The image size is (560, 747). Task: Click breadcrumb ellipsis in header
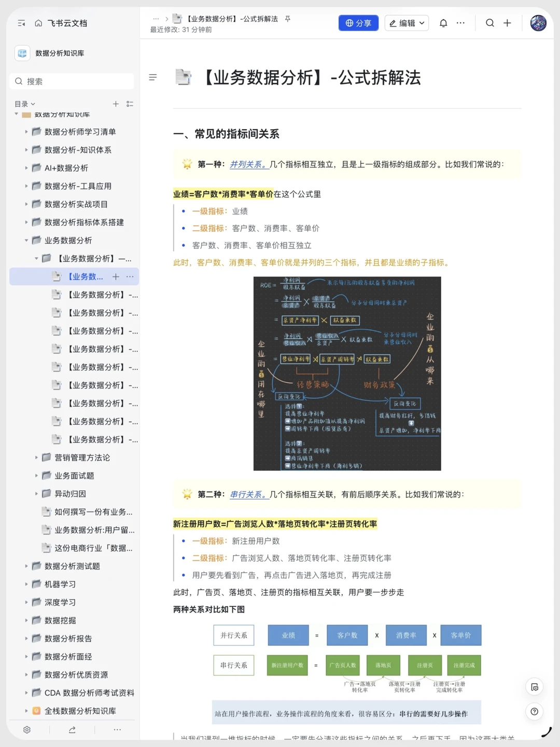click(156, 19)
